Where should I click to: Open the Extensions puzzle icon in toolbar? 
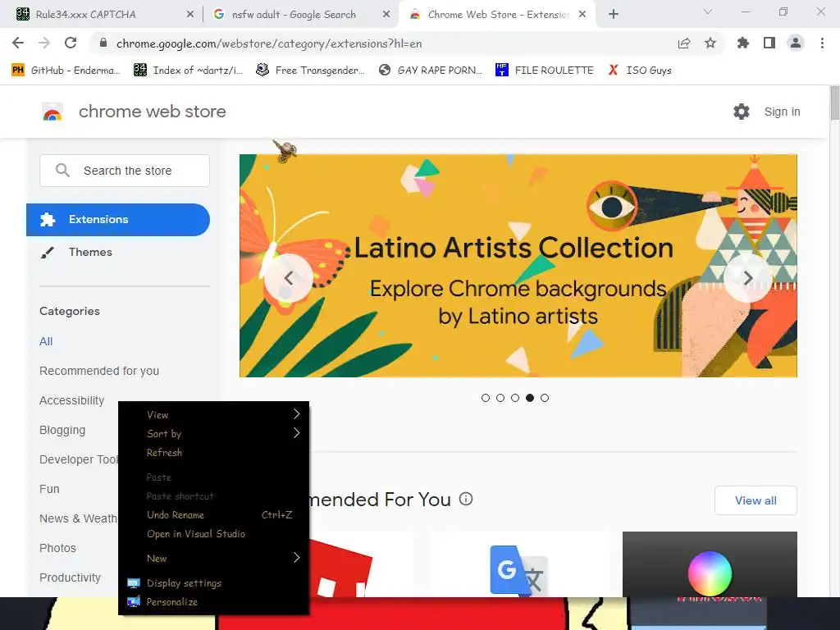coord(742,43)
